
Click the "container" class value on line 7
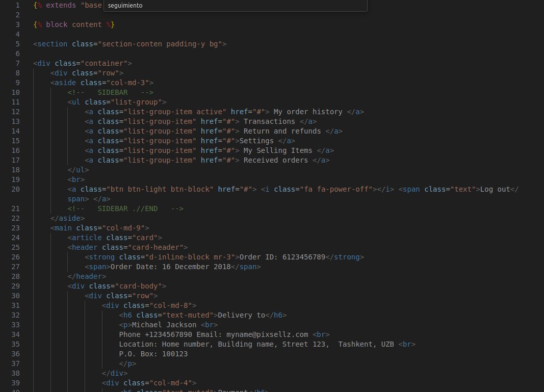104,64
